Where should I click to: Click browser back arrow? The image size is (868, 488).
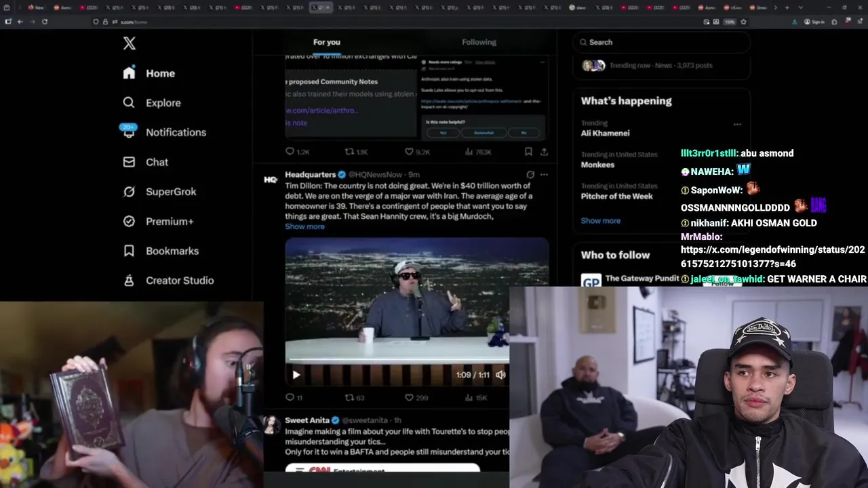tap(20, 22)
